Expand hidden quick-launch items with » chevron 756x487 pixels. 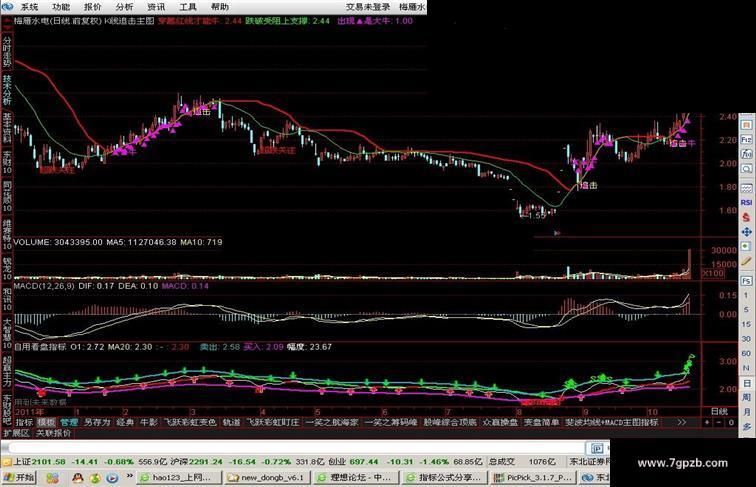130,476
